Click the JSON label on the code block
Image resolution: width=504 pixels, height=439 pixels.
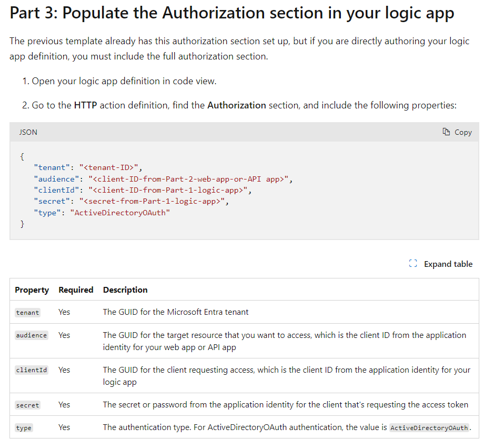click(28, 132)
